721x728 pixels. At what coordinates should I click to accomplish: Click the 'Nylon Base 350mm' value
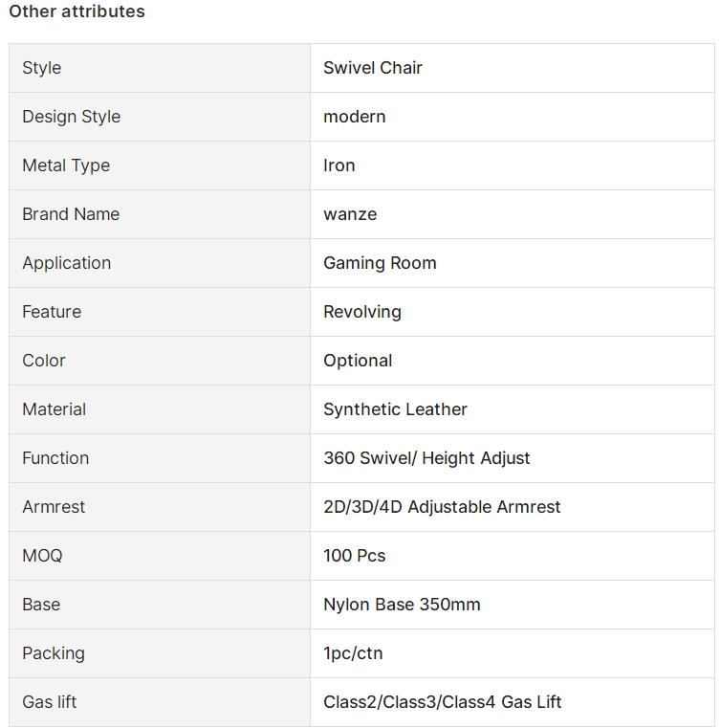[402, 604]
